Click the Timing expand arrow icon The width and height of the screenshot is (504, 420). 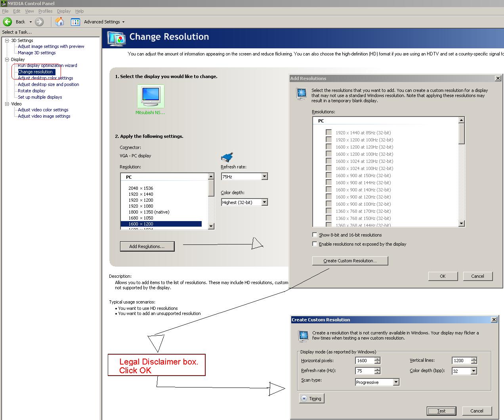(304, 399)
